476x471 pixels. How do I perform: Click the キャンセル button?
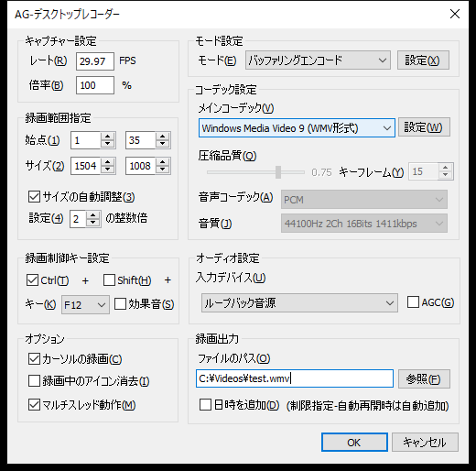pos(425,442)
